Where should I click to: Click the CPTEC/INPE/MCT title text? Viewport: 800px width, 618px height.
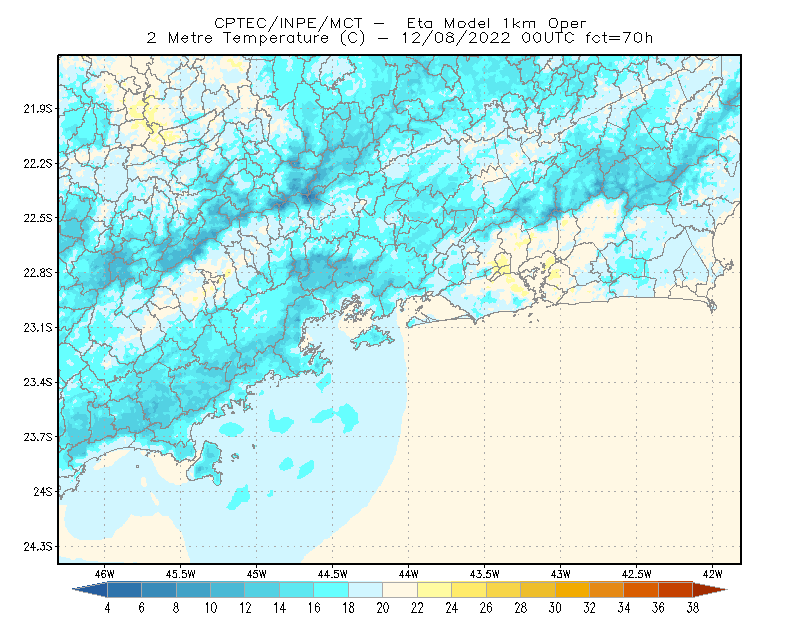[x=288, y=23]
